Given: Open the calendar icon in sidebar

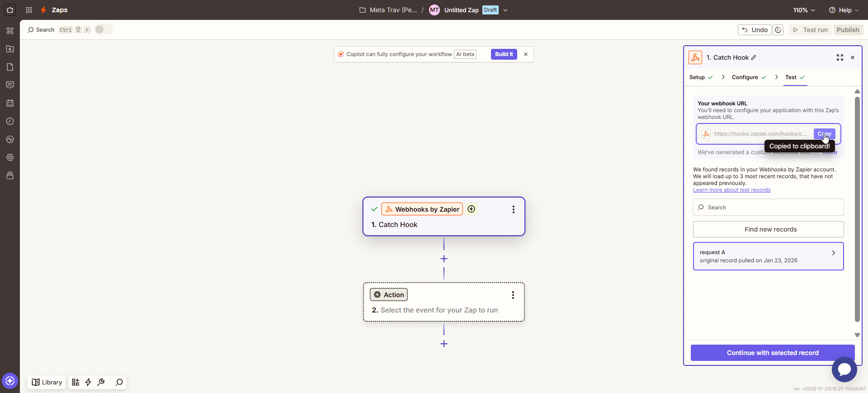Looking at the screenshot, I should point(10,103).
